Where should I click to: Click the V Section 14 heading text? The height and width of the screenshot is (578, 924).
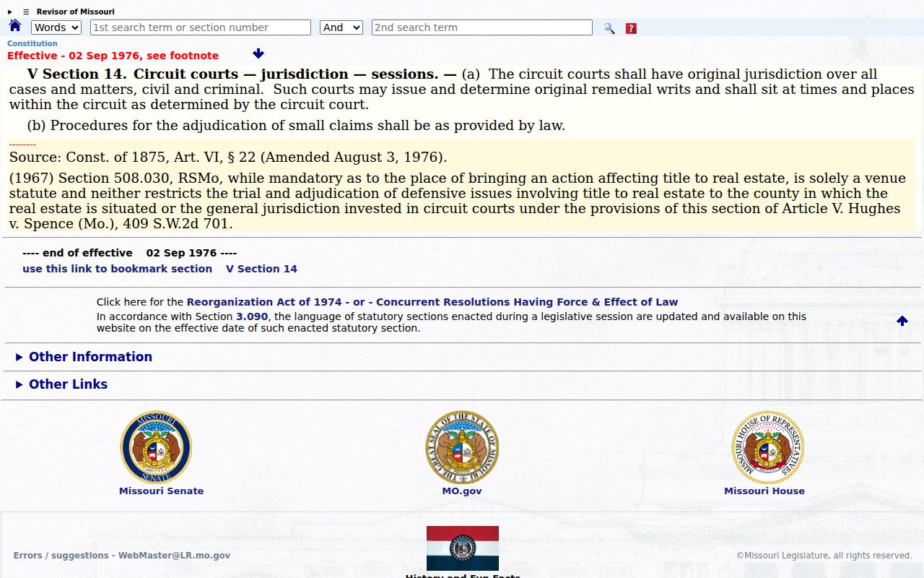[x=77, y=74]
